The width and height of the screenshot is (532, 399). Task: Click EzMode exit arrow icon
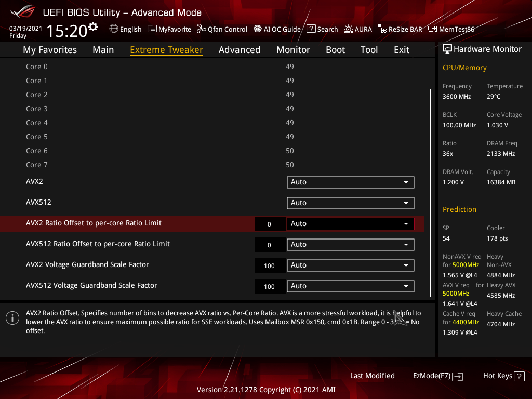458,376
